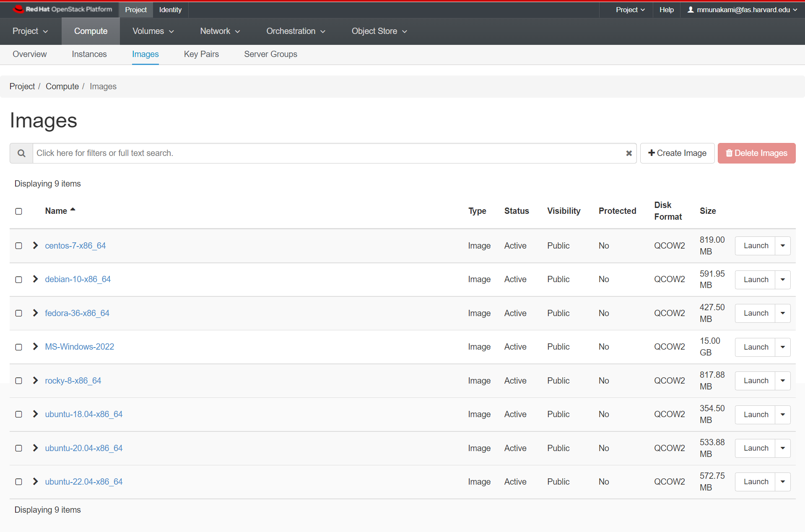The height and width of the screenshot is (532, 805).
Task: Tick the checkbox for centos-7-x86_64
Action: [x=19, y=246]
